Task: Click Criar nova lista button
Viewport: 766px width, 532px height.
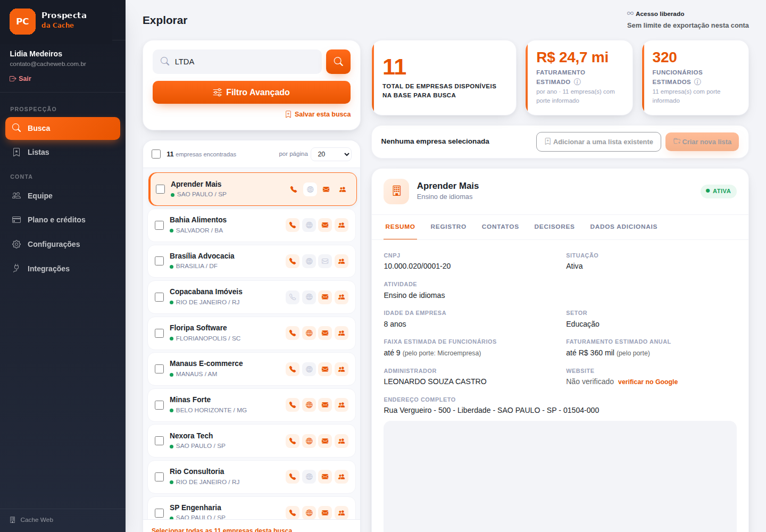Action: tap(702, 142)
